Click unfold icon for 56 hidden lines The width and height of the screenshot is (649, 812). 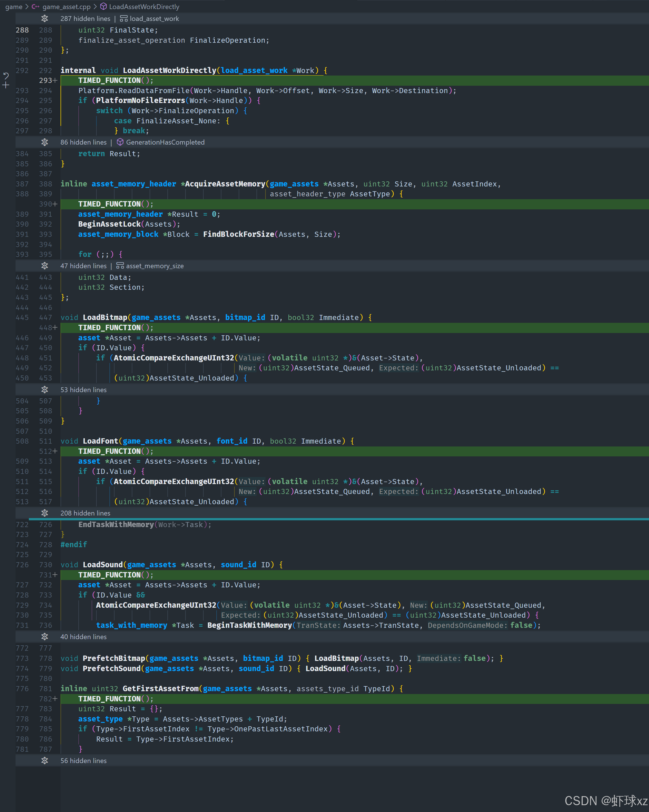pyautogui.click(x=44, y=761)
